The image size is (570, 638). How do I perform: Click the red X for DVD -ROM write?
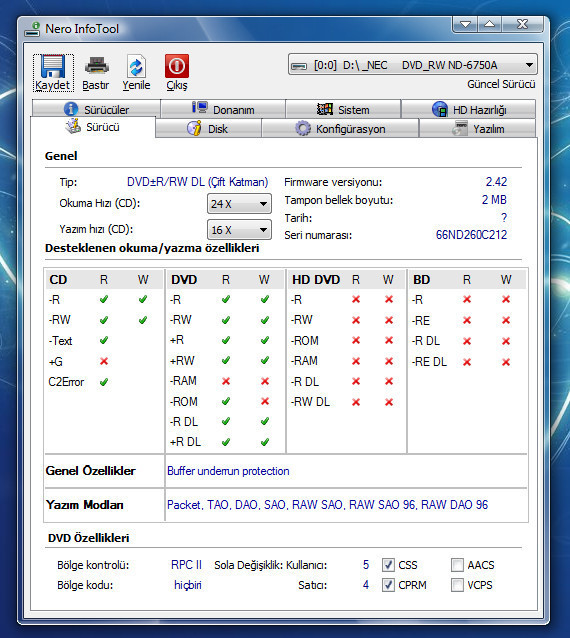[265, 401]
